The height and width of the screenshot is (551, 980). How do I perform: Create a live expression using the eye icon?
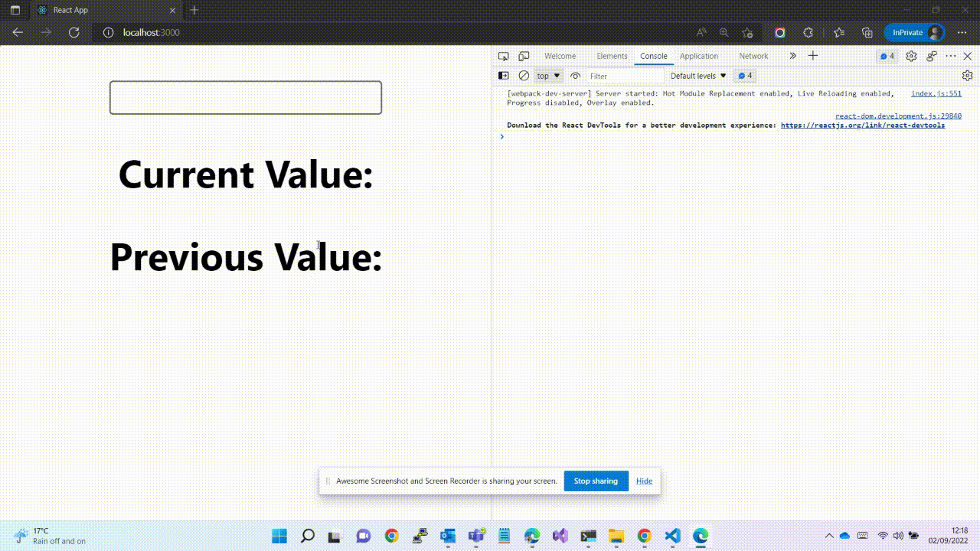coord(576,76)
